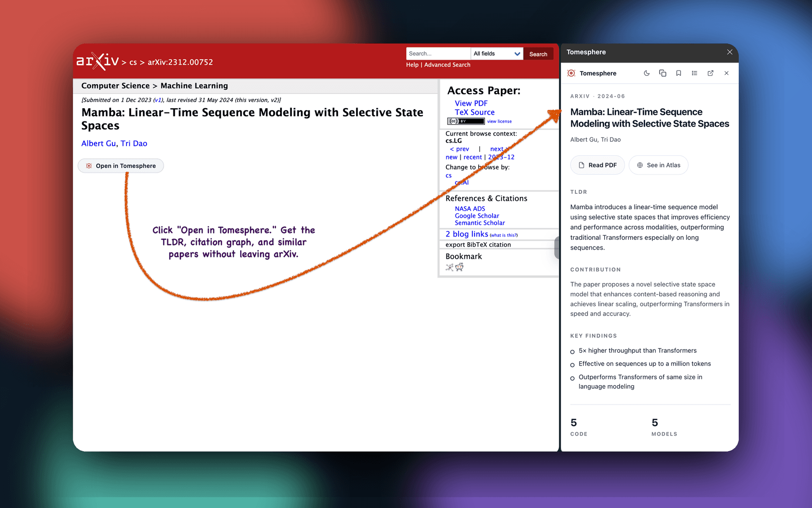This screenshot has width=812, height=508.
Task: Click the arXiv Search input field
Action: click(438, 54)
